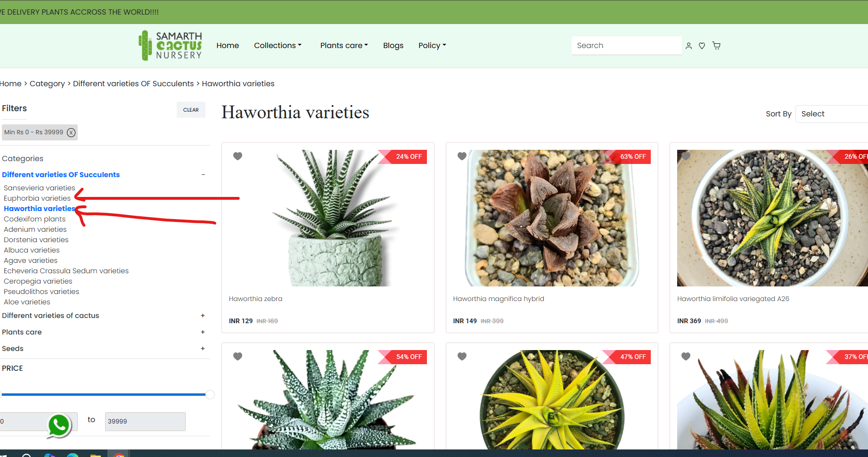868x457 pixels.
Task: Click Home in the breadcrumb trail
Action: [10, 83]
